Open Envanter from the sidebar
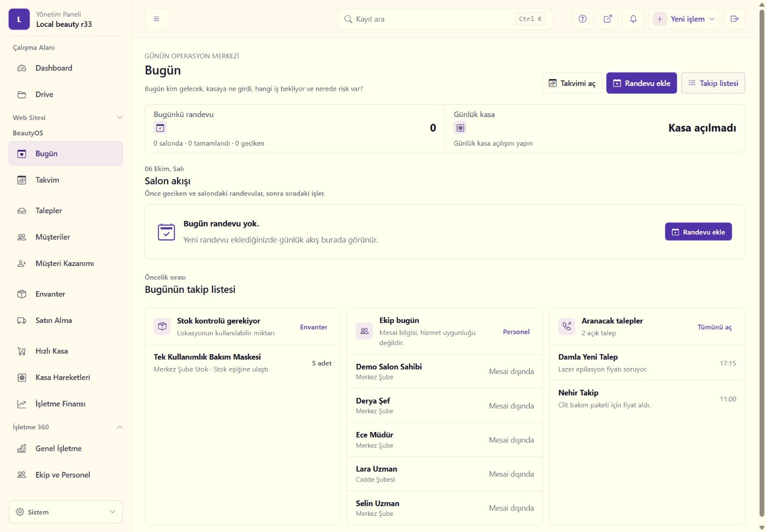Screen dimensions: 766x532 66,294
